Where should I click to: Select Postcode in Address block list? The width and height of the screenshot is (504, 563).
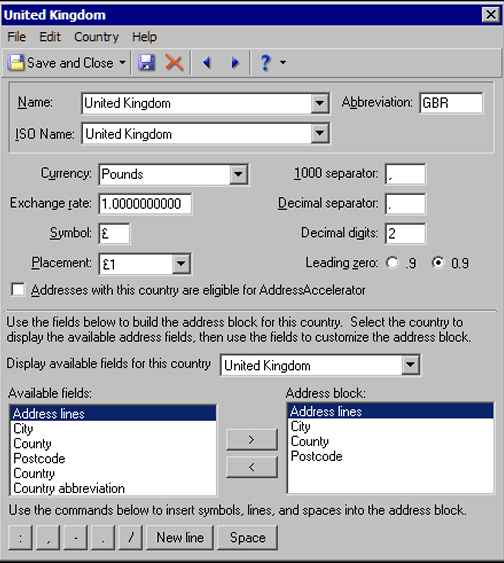[391, 456]
